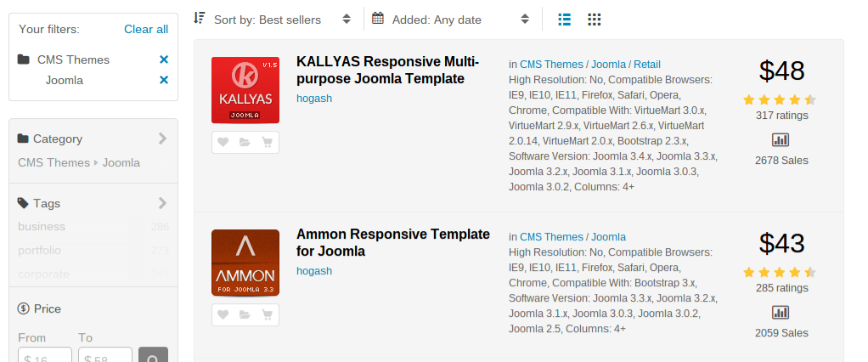Select the portfolio tag
The height and width of the screenshot is (362, 868).
pos(39,250)
